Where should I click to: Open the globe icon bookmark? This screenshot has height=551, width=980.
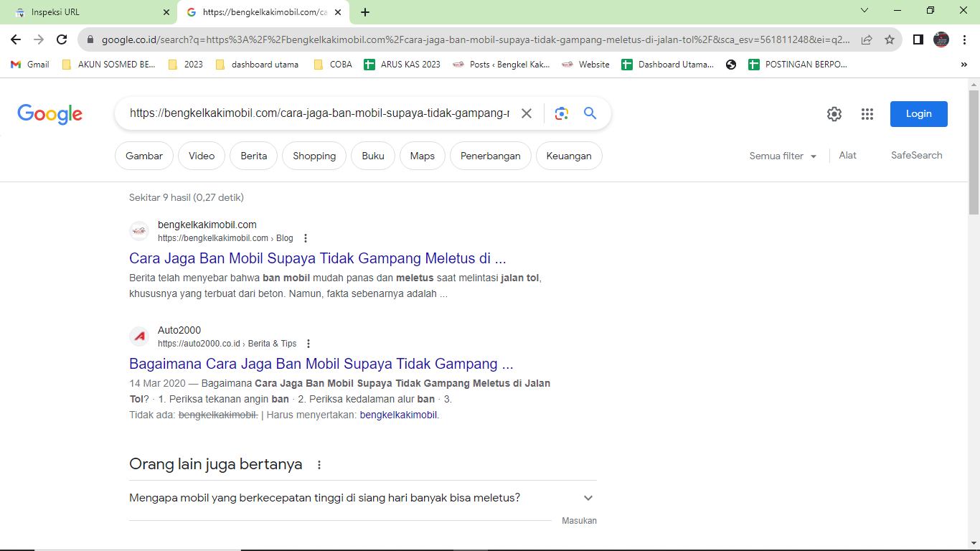tap(731, 65)
